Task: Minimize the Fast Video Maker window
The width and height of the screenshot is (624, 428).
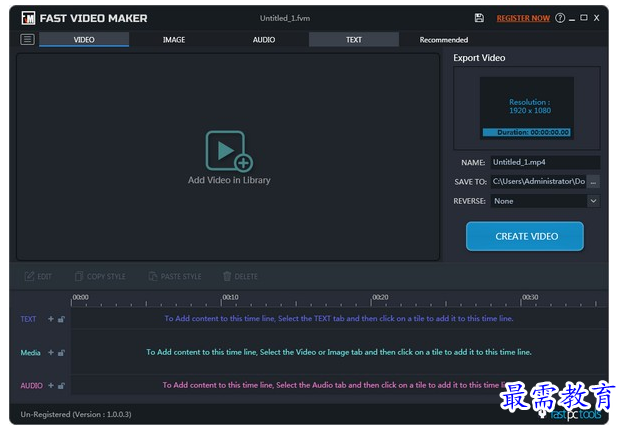Action: tap(572, 19)
